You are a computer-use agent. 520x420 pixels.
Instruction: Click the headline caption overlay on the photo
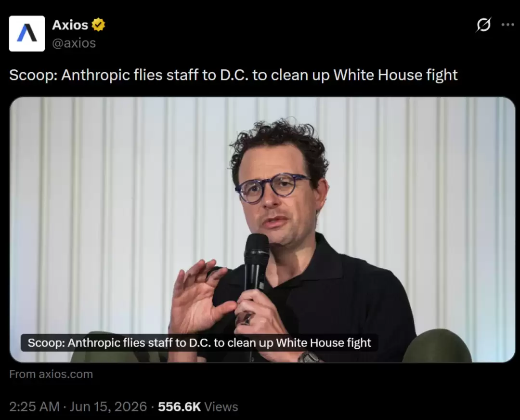(x=199, y=342)
